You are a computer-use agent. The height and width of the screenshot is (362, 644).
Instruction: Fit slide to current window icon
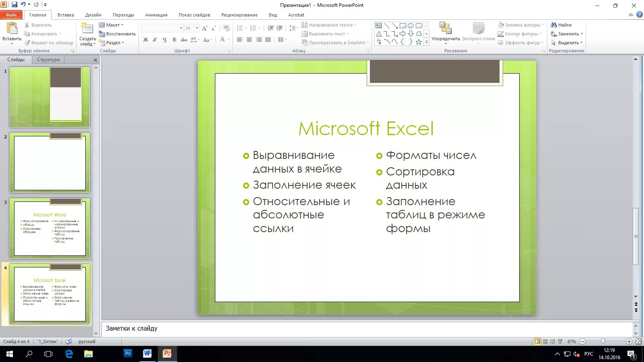[x=638, y=341]
